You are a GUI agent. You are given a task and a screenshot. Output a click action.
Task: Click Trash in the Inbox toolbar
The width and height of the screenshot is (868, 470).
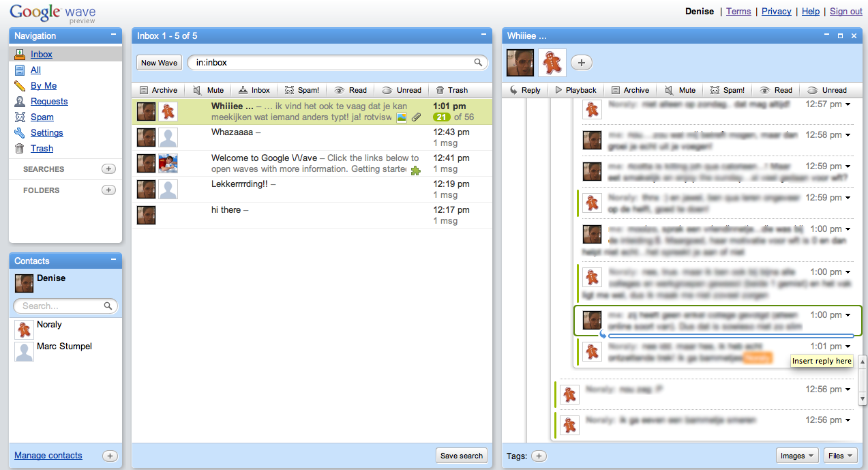[x=452, y=90]
